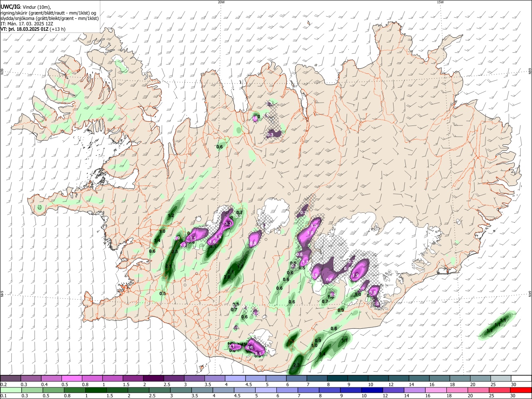
Task: Click the lower legend swatch labeled 0.3
Action: pos(32,390)
